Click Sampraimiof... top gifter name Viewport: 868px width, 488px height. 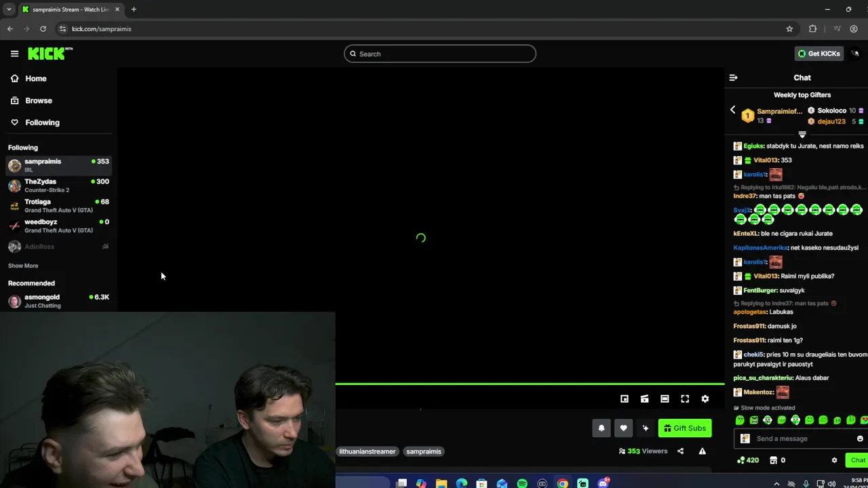(779, 111)
